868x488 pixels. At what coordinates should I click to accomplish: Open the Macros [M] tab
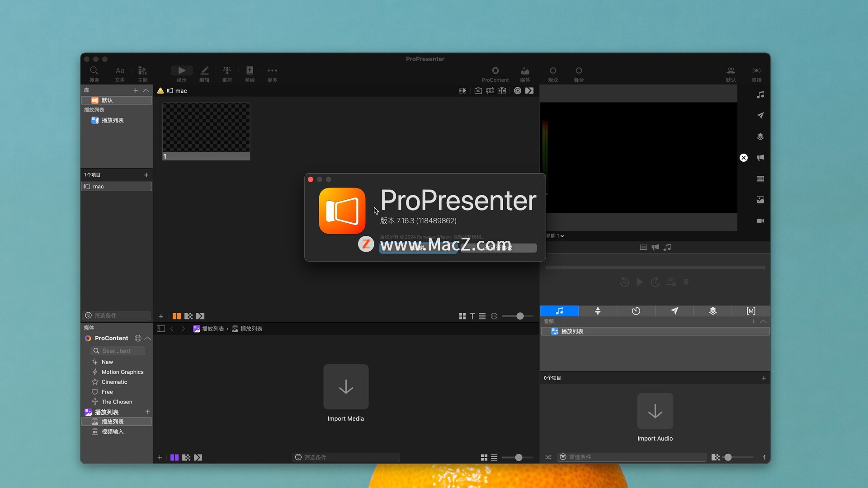tap(751, 311)
